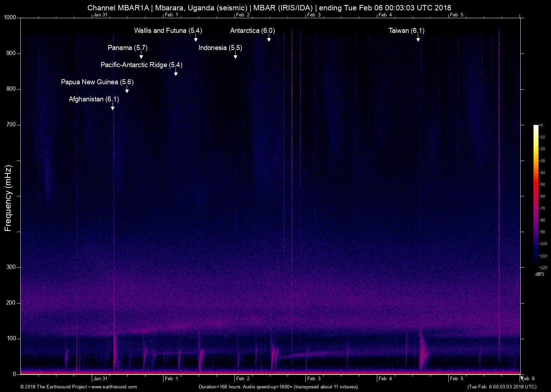Viewport: 551px width, 392px height.
Task: Click the arrow marker below Afghanistan (6.1)
Action: point(113,107)
